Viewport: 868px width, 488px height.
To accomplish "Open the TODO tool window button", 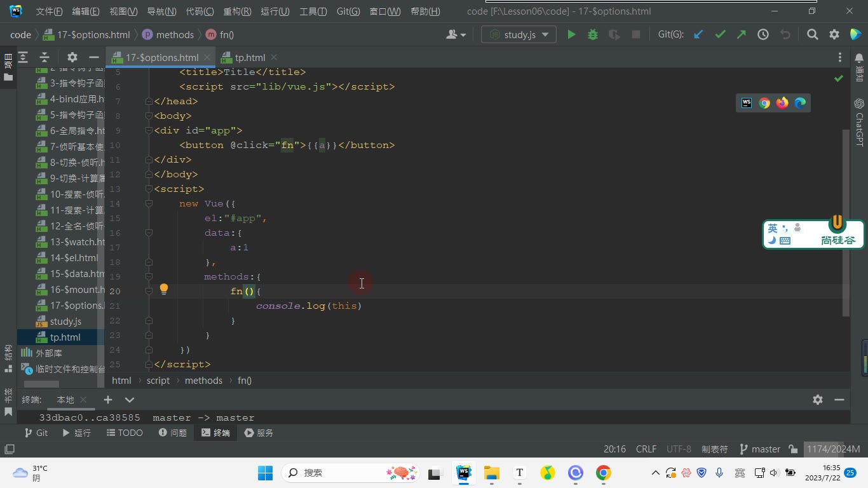I will coord(124,433).
